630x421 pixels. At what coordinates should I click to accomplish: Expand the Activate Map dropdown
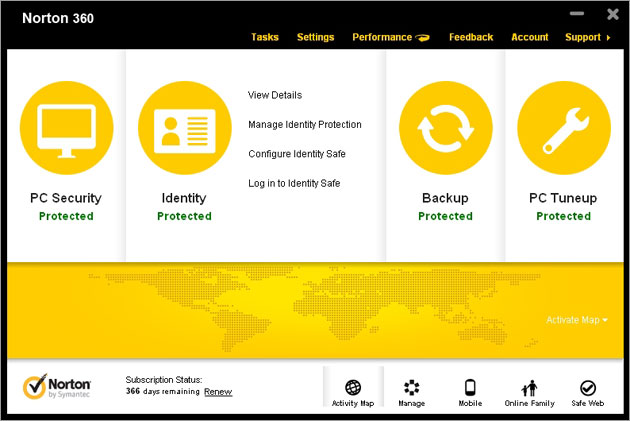(577, 320)
